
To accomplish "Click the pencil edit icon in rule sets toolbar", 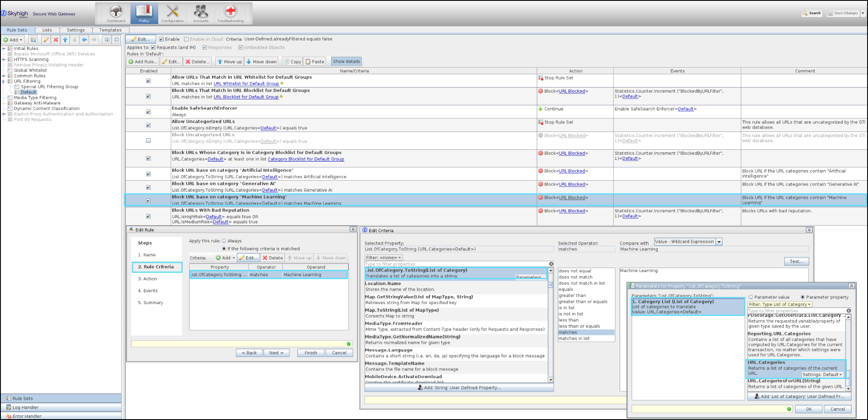I will tap(46, 40).
